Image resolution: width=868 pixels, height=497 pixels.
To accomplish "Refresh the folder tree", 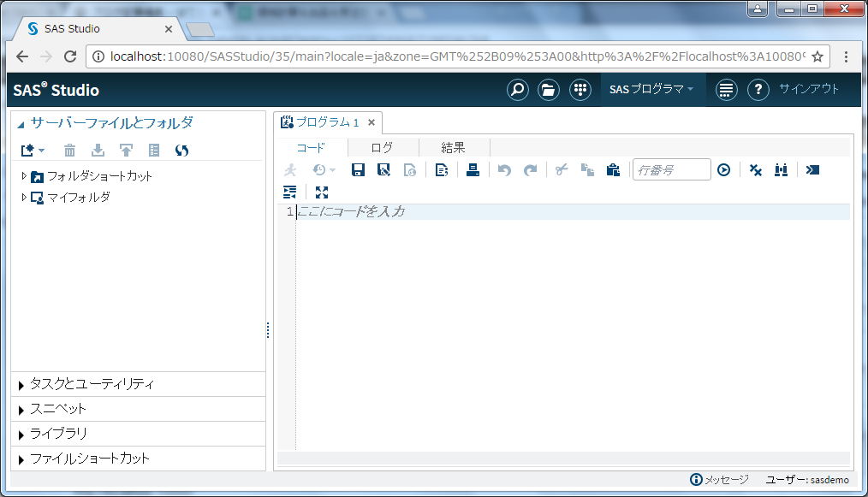I will [181, 150].
